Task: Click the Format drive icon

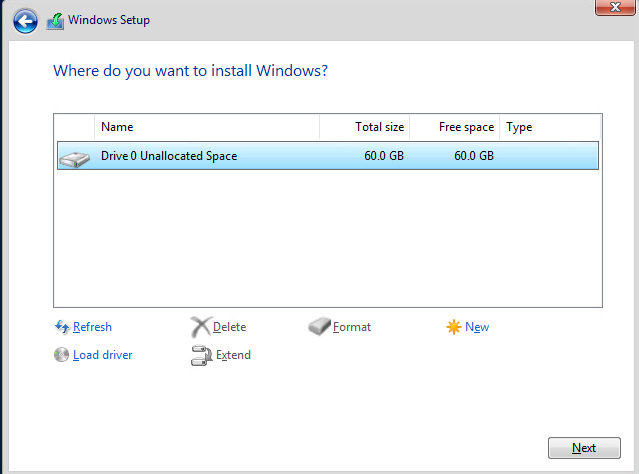Action: point(319,326)
